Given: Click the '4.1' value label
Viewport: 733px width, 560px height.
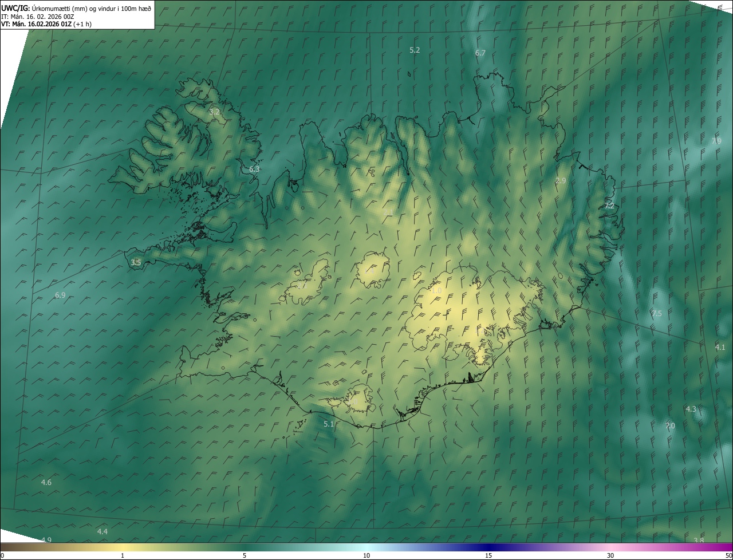Looking at the screenshot, I should [720, 348].
